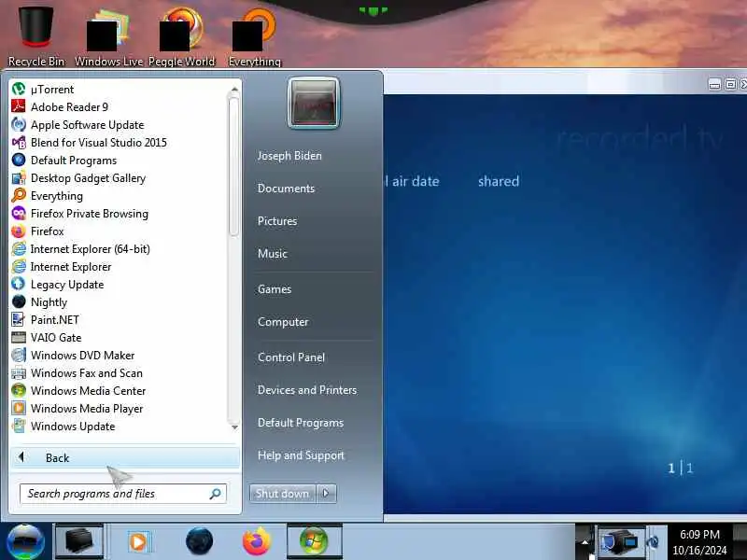The height and width of the screenshot is (560, 747).
Task: Open Blend for Visual Studio 2015 icon
Action: coord(19,143)
